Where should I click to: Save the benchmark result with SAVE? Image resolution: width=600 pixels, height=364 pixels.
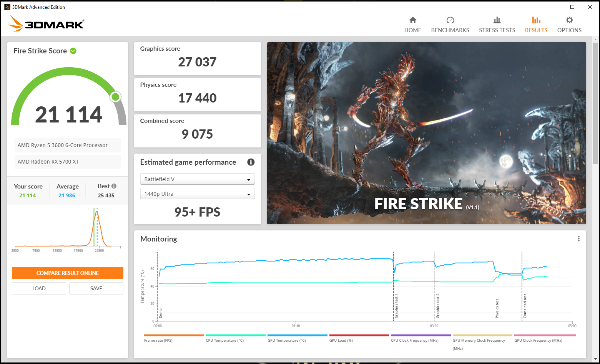tap(96, 288)
